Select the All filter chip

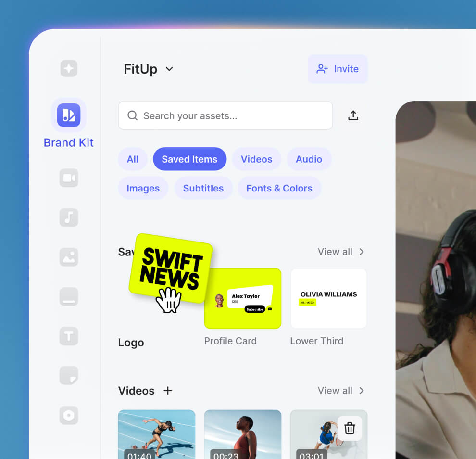point(133,159)
